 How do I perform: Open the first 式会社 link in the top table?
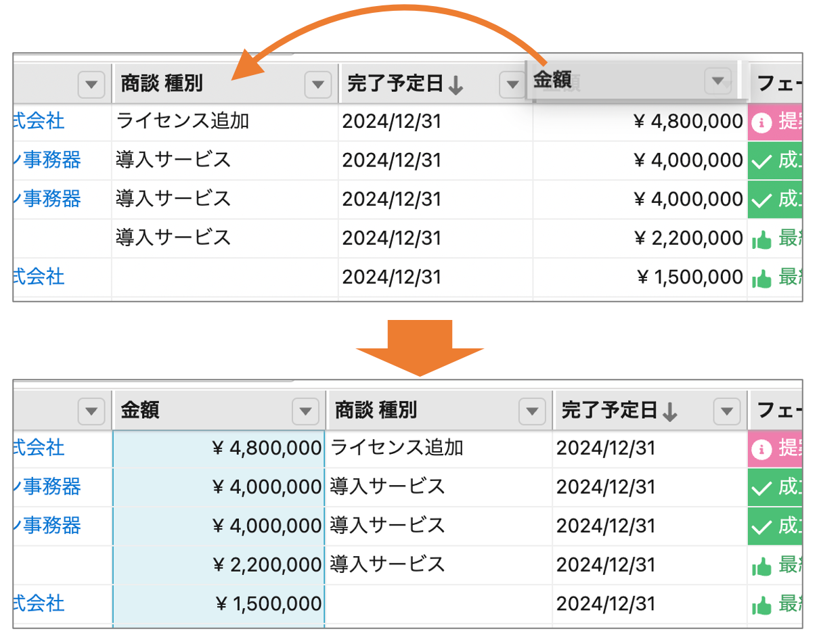39,121
